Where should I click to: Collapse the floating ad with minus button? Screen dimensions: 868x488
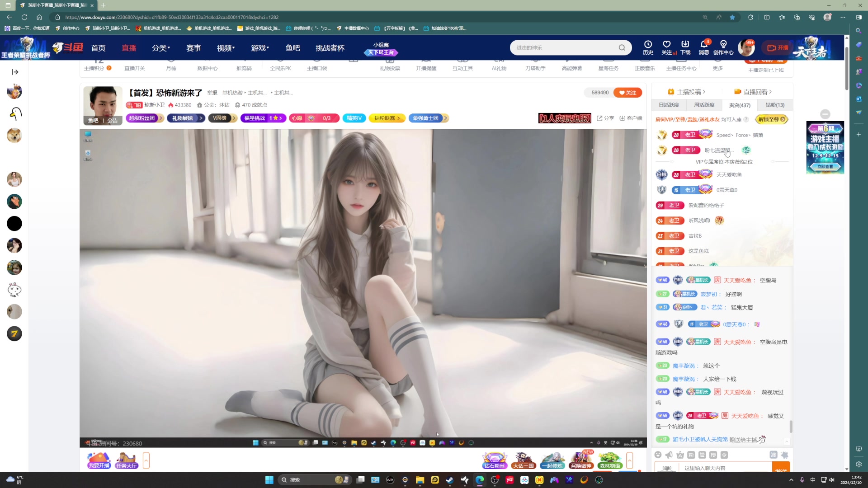[825, 114]
